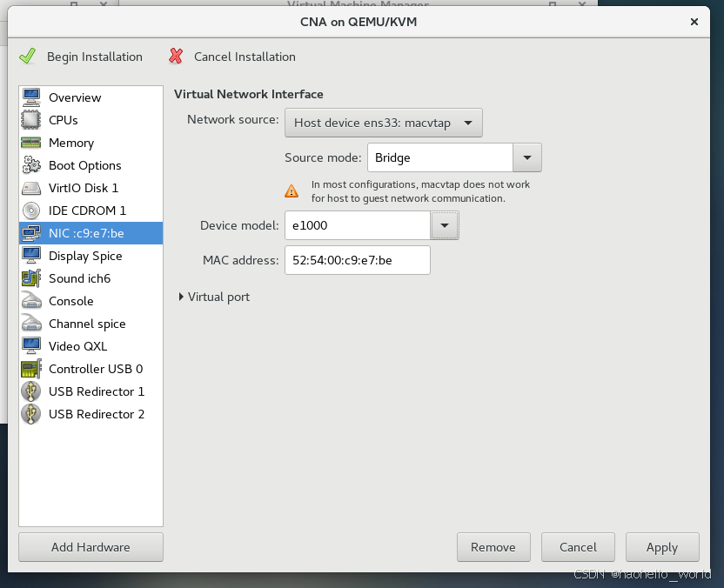This screenshot has width=724, height=588.
Task: Open the Channel spice entry
Action: 91,324
